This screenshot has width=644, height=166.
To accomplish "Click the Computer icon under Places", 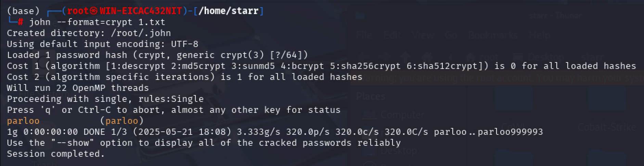I will [x=370, y=115].
